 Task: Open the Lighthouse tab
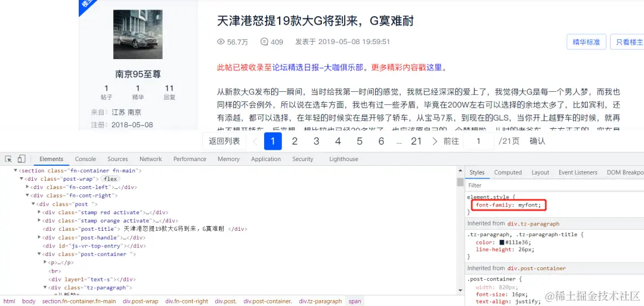tap(343, 159)
